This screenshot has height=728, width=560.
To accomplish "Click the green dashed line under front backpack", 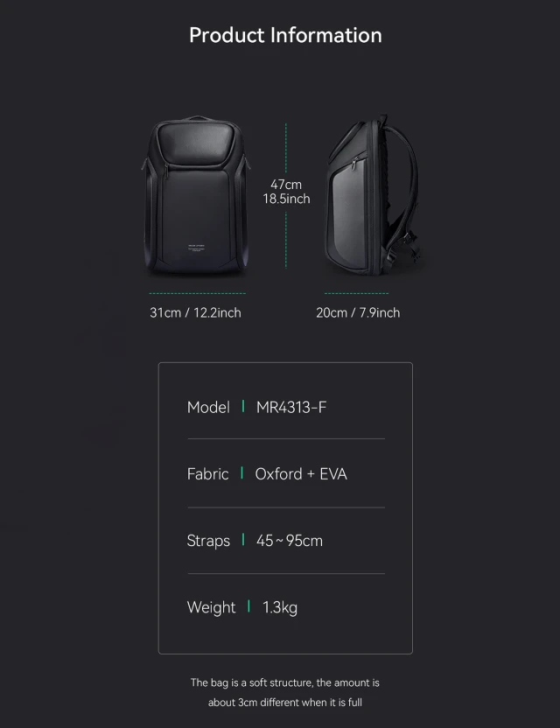I will click(198, 293).
